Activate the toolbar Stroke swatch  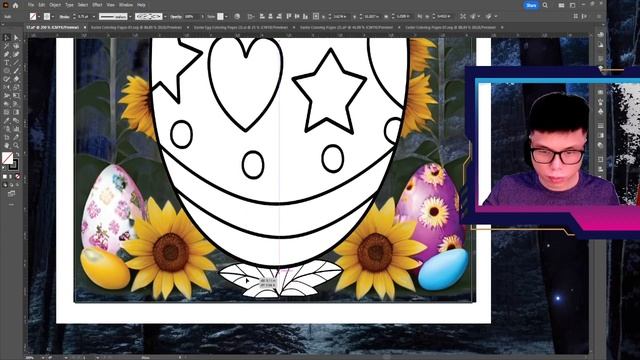point(13,165)
